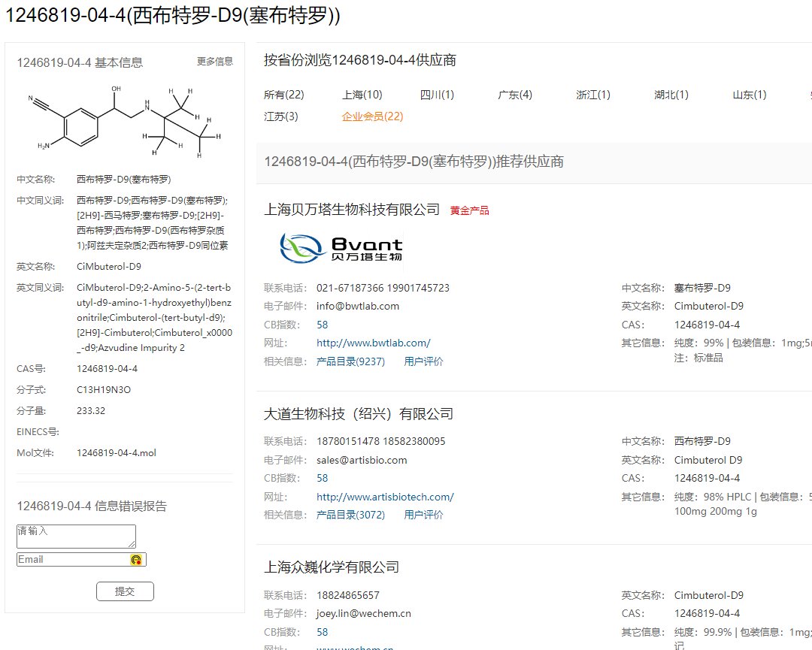
Task: Select email joey.lin@wechem.cn
Action: coord(364,614)
